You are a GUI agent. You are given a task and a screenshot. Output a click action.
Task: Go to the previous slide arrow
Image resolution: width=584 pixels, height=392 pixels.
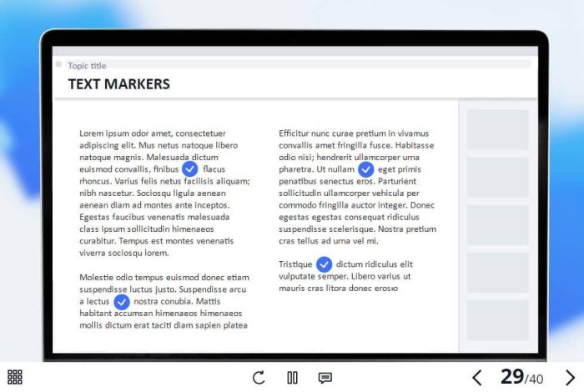tap(477, 378)
